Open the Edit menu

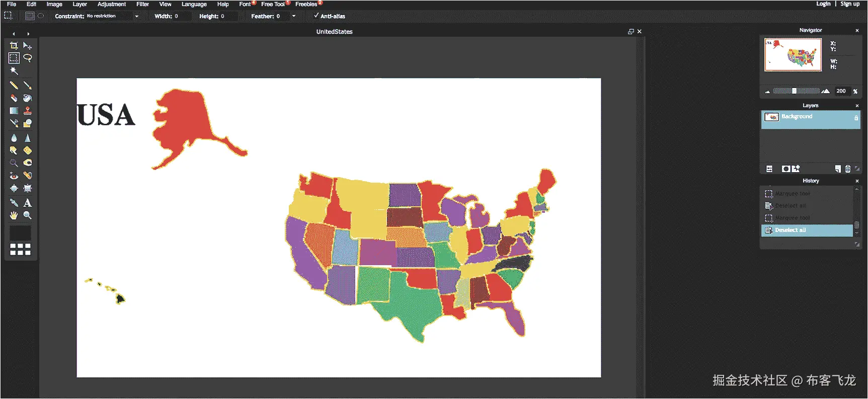point(31,4)
